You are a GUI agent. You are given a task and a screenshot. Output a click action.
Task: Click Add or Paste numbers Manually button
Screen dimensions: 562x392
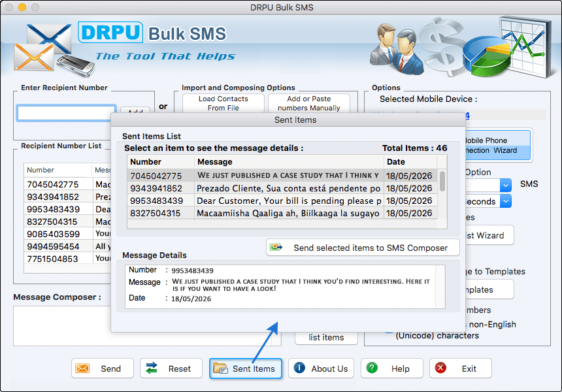coord(309,103)
